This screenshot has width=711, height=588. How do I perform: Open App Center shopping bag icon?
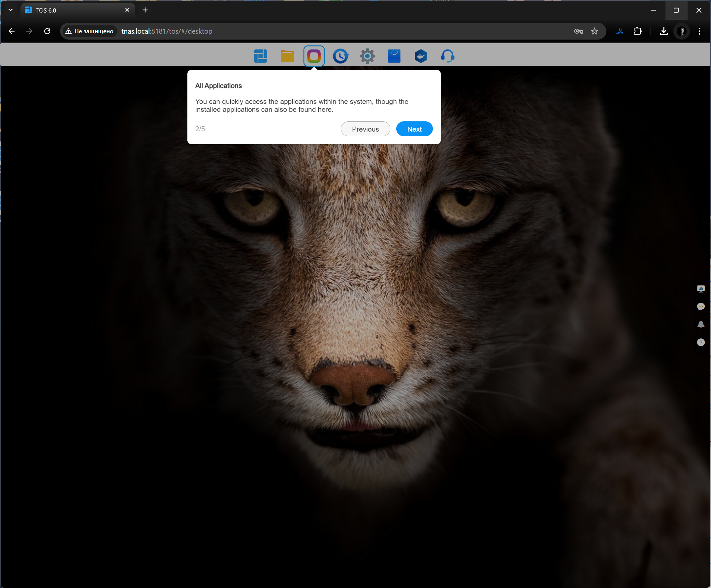click(394, 56)
